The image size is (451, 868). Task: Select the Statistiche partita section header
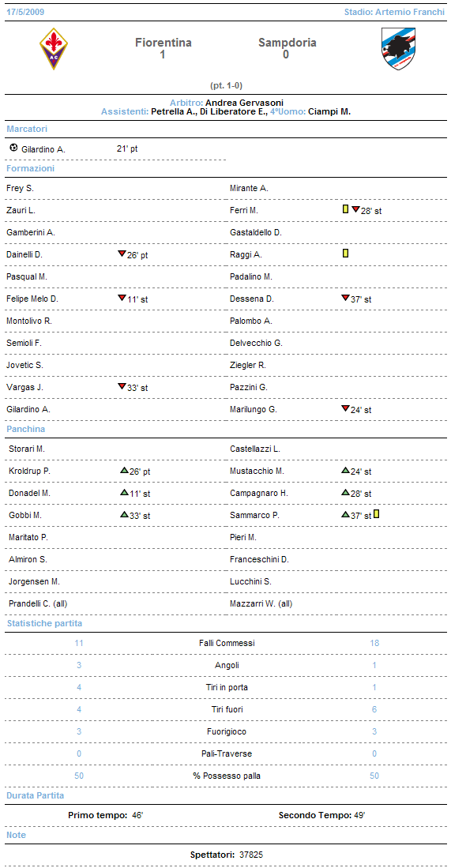click(x=44, y=624)
